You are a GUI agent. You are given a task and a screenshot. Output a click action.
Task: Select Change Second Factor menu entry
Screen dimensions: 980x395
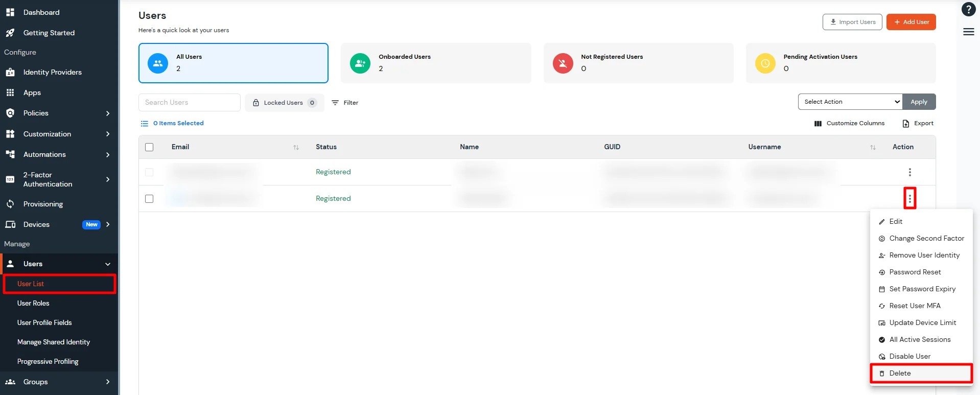click(921, 238)
